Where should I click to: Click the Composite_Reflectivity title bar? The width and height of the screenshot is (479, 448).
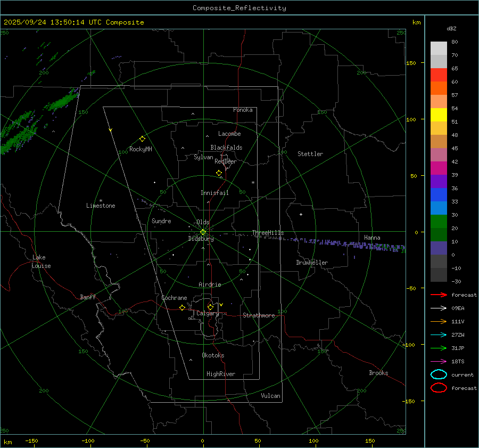[x=239, y=7]
